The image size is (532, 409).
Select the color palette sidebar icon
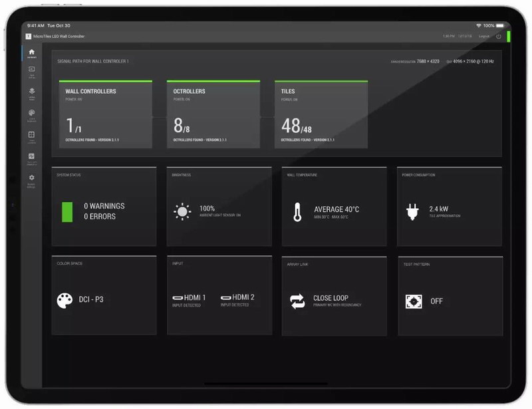[31, 114]
